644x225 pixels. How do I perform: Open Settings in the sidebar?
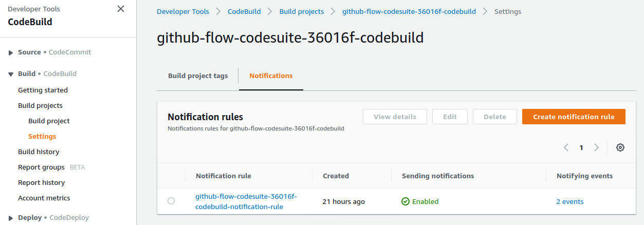tap(42, 136)
